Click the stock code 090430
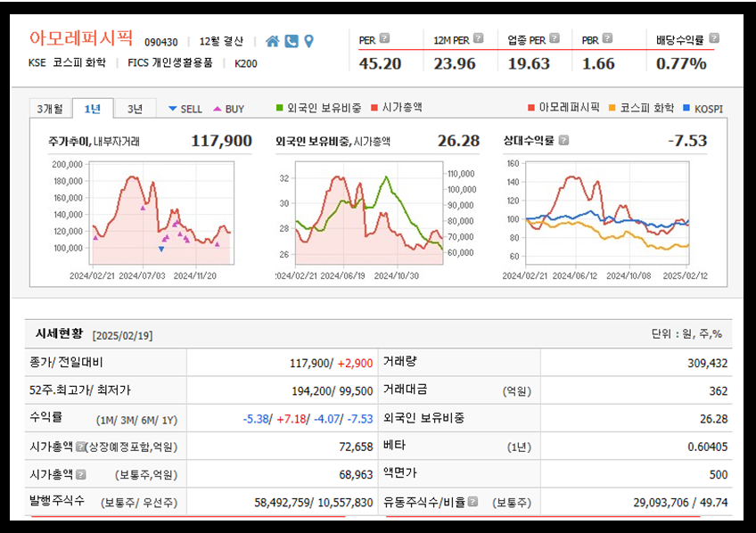Viewport: 756px width, 533px height. (x=161, y=43)
